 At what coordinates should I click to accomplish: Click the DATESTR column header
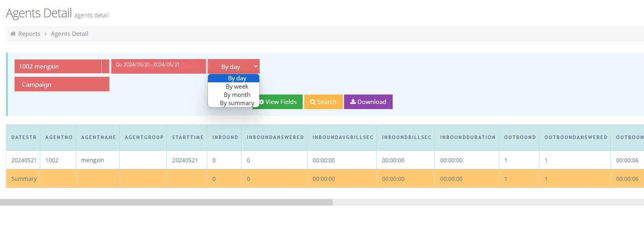pos(24,137)
